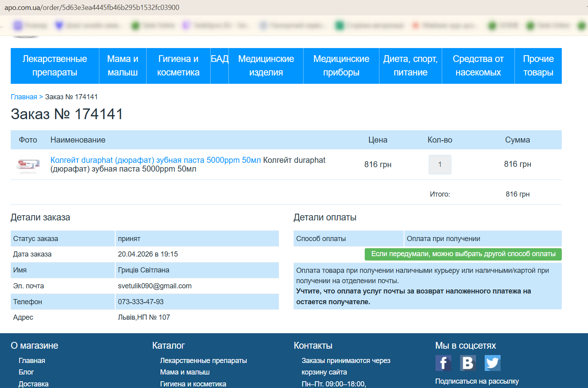Click the 816 грн value under Цена
The width and height of the screenshot is (588, 388).
point(378,164)
